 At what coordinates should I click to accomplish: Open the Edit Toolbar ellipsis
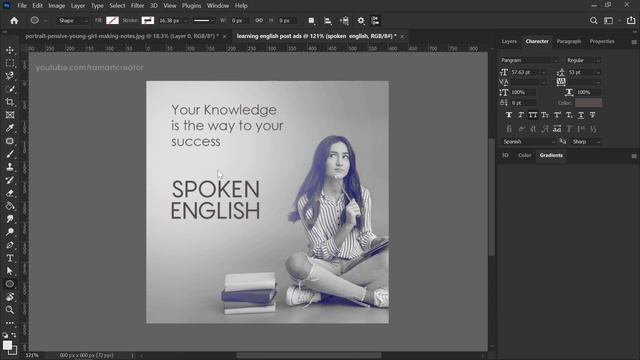tap(10, 323)
